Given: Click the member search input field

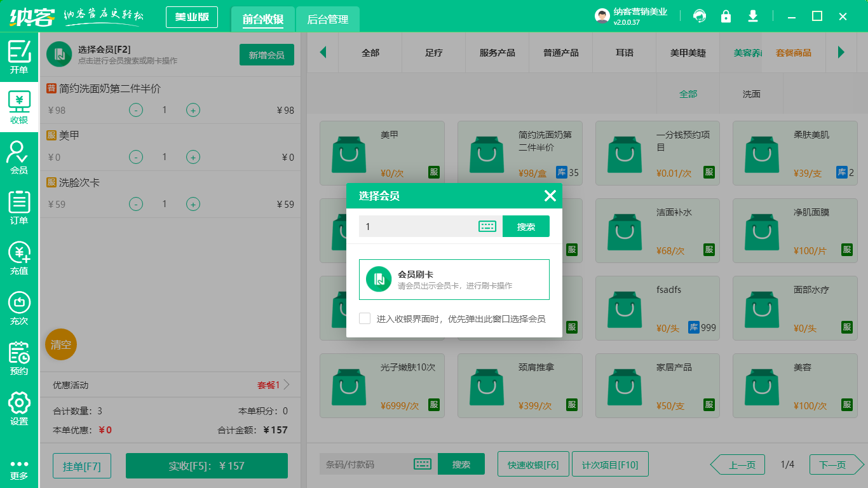Looking at the screenshot, I should point(416,226).
